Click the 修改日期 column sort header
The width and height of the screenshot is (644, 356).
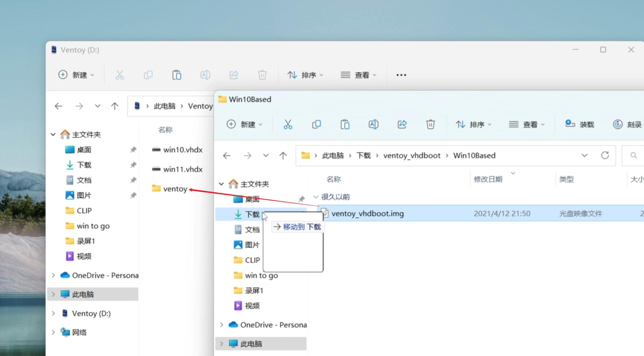(x=488, y=179)
